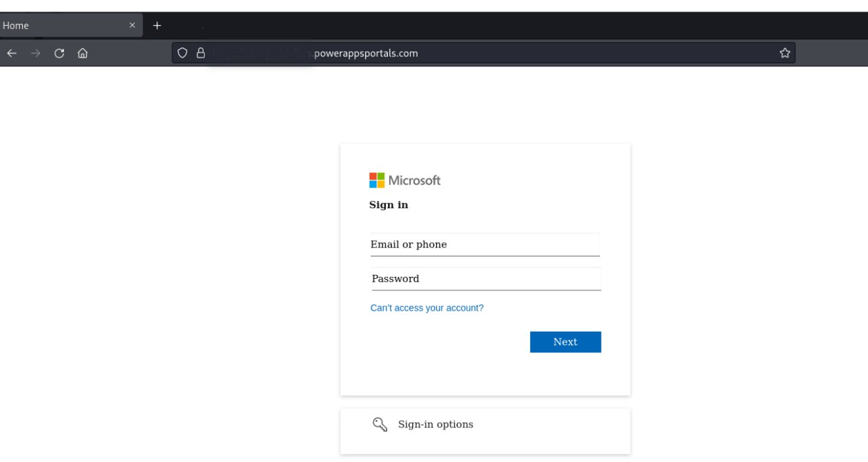Image resolution: width=868 pixels, height=462 pixels.
Task: Open the tracking protection shield icon
Action: [182, 53]
